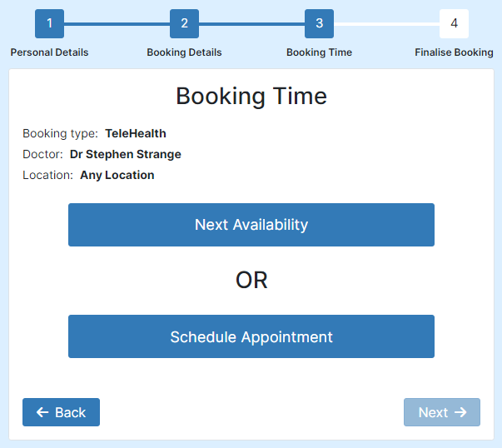Viewport: 502px width, 448px height.
Task: Click the TeleHealth booking type value
Action: [x=136, y=133]
